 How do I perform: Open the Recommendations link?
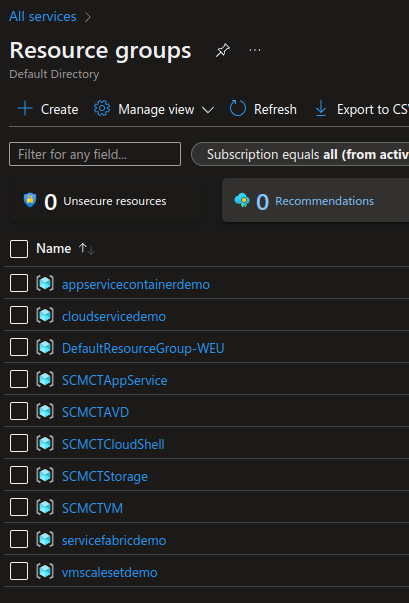(x=324, y=201)
